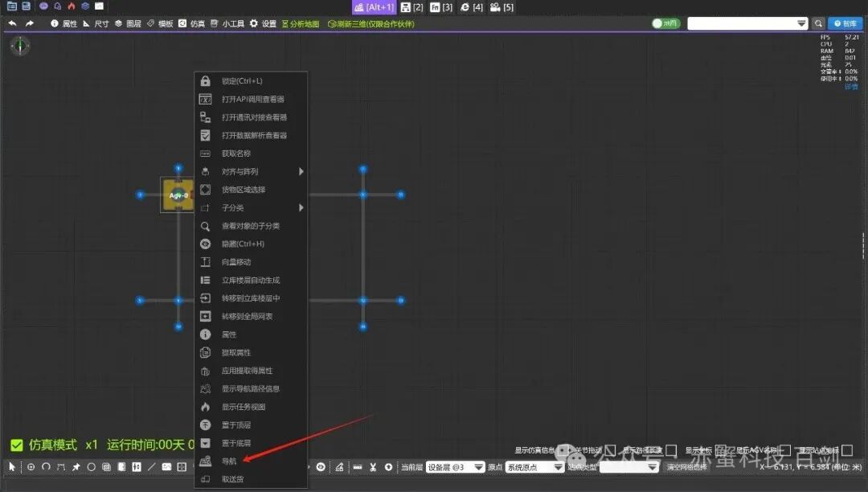Select the pointer tool in the bottom toolbar

[x=11, y=467]
